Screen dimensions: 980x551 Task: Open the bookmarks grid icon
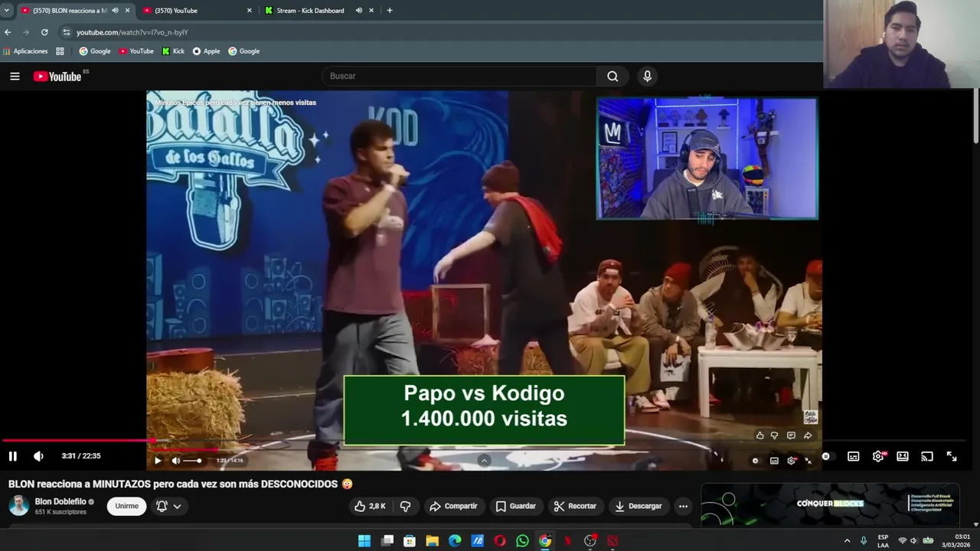point(60,51)
